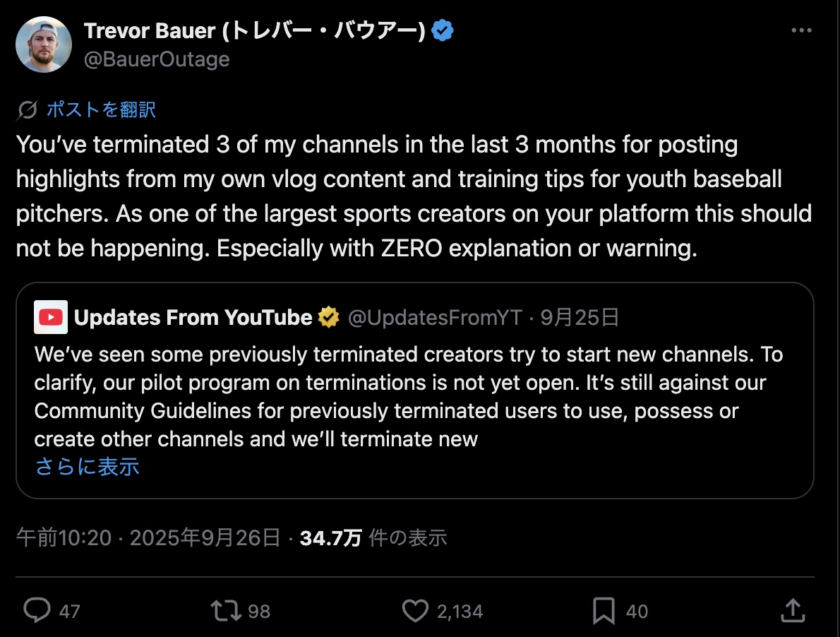Screen dimensions: 840x637
Task: Click the post timestamp 午前10:20
Action: click(x=64, y=538)
